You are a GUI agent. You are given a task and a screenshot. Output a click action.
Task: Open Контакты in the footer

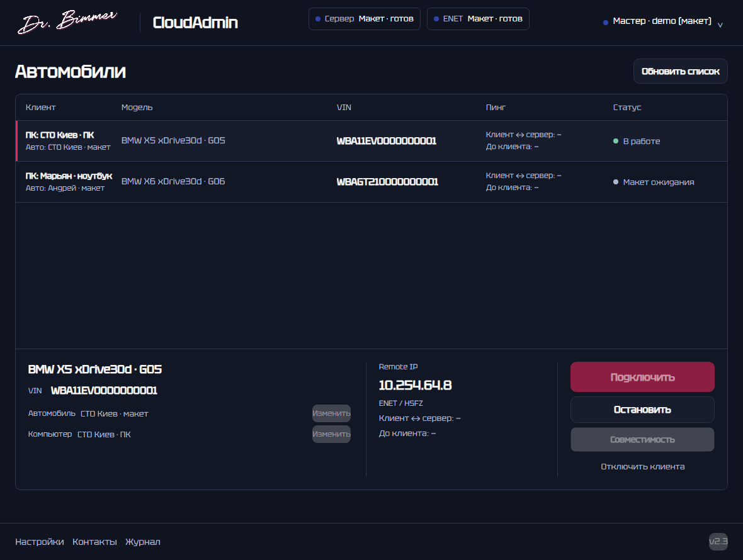pos(95,542)
